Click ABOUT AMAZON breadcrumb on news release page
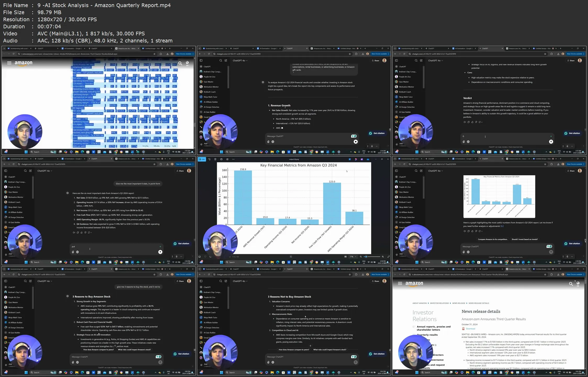 tap(419, 303)
